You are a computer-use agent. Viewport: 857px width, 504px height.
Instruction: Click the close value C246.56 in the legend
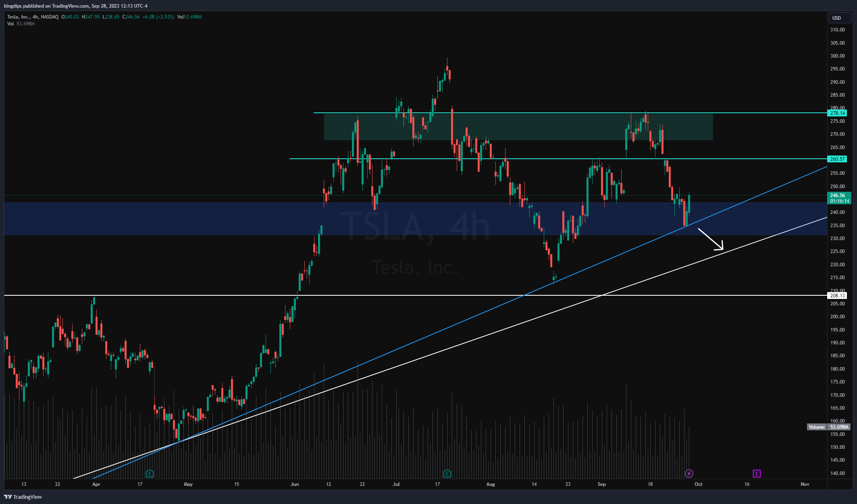[131, 17]
